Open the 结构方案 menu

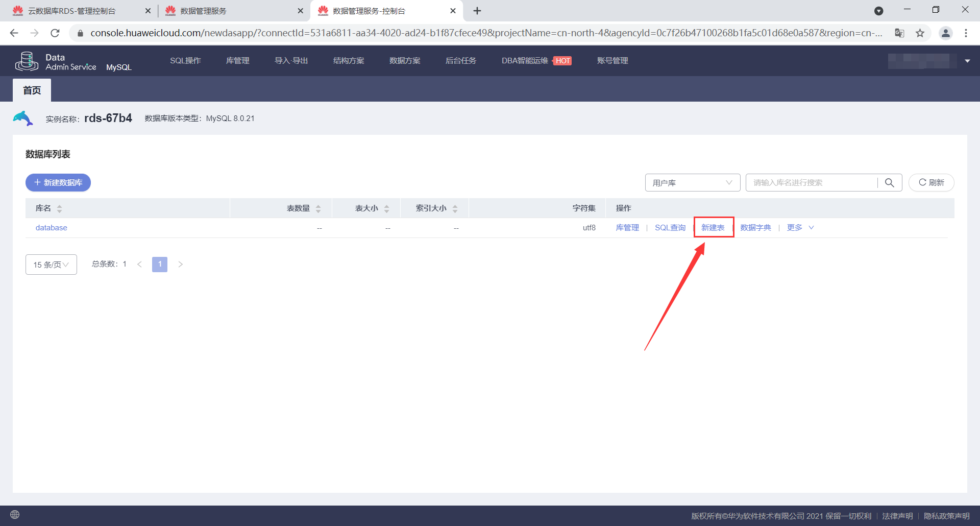pos(349,61)
